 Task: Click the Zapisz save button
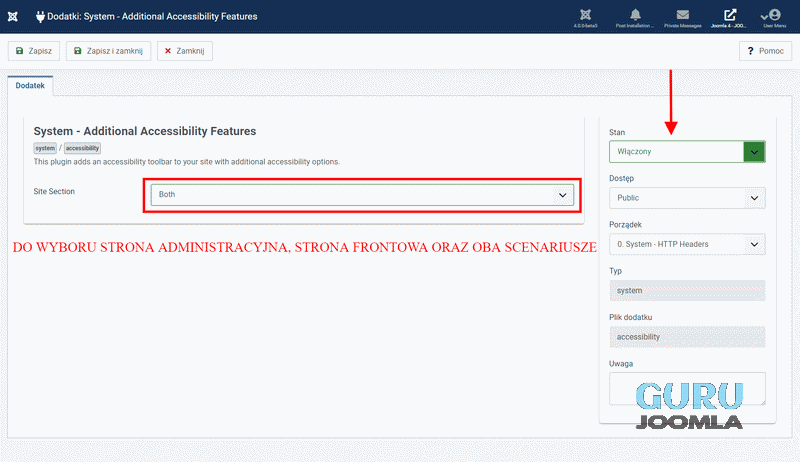pos(34,51)
